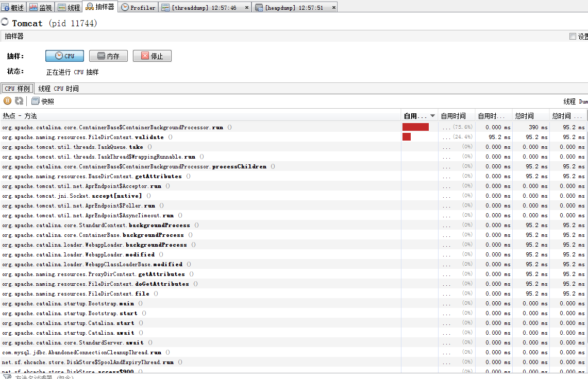Start CPU sampling with the CPU button
The height and width of the screenshot is (379, 588).
tap(64, 56)
